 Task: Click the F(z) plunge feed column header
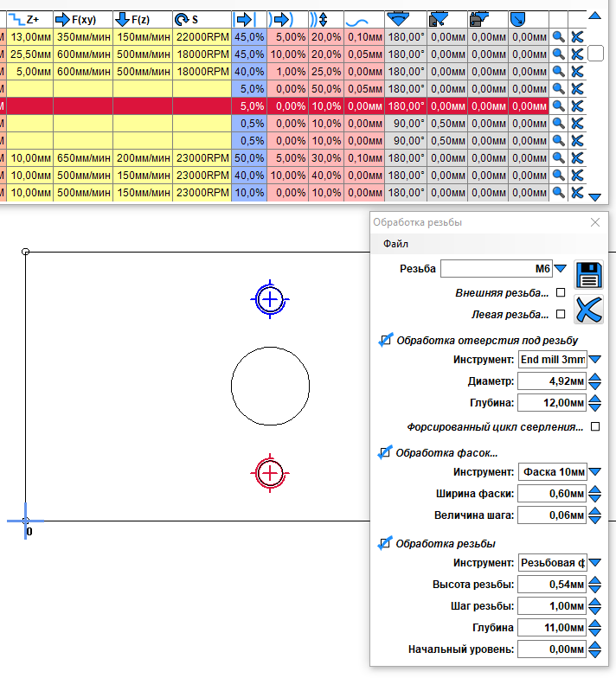pos(143,19)
